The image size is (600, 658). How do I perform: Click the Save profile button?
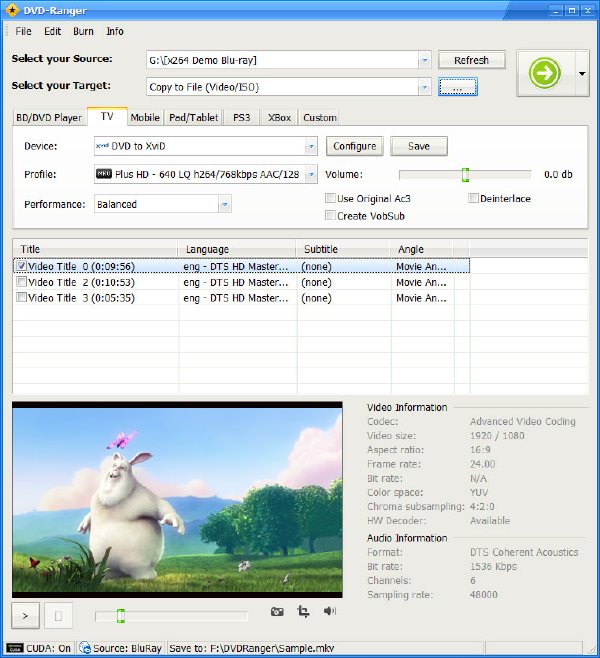(x=419, y=146)
